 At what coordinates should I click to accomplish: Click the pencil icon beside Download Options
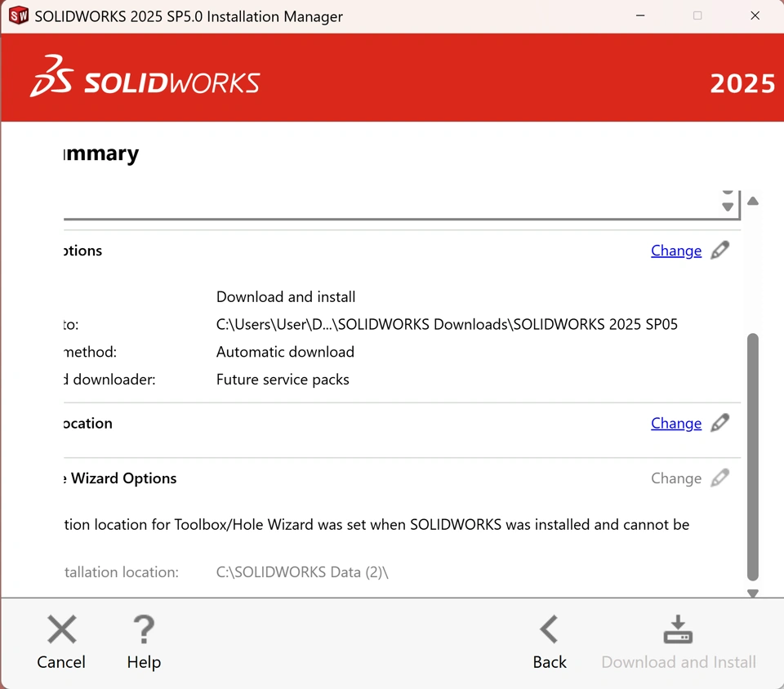click(719, 251)
